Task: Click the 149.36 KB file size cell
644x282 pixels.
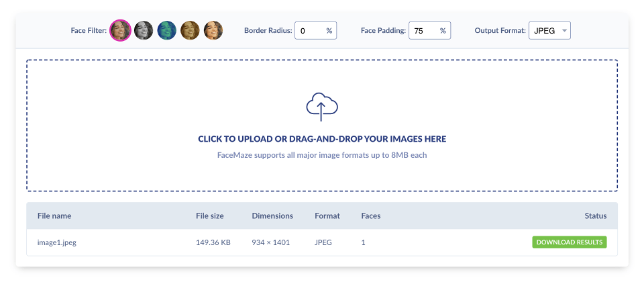Action: (213, 242)
